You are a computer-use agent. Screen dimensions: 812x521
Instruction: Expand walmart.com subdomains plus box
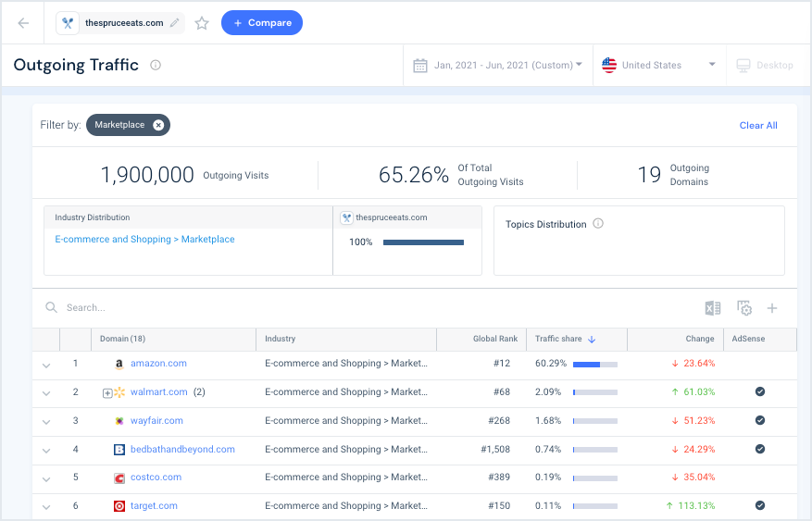[107, 393]
